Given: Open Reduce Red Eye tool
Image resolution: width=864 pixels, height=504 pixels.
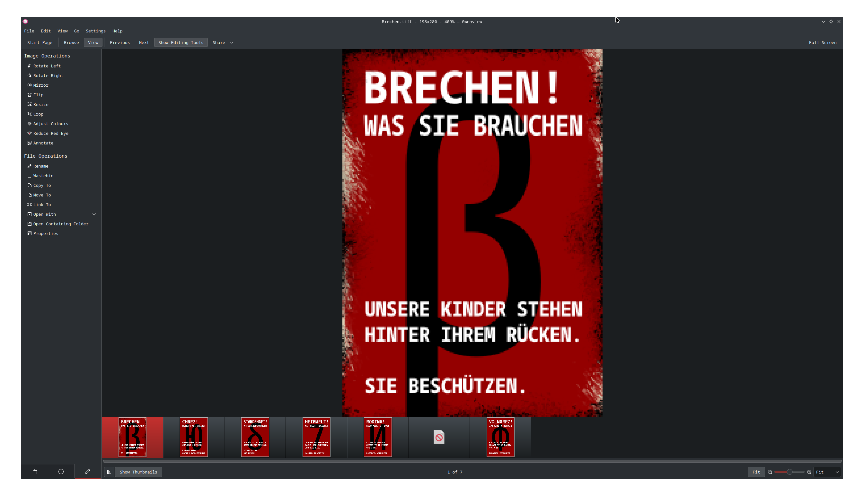Looking at the screenshot, I should tap(50, 133).
